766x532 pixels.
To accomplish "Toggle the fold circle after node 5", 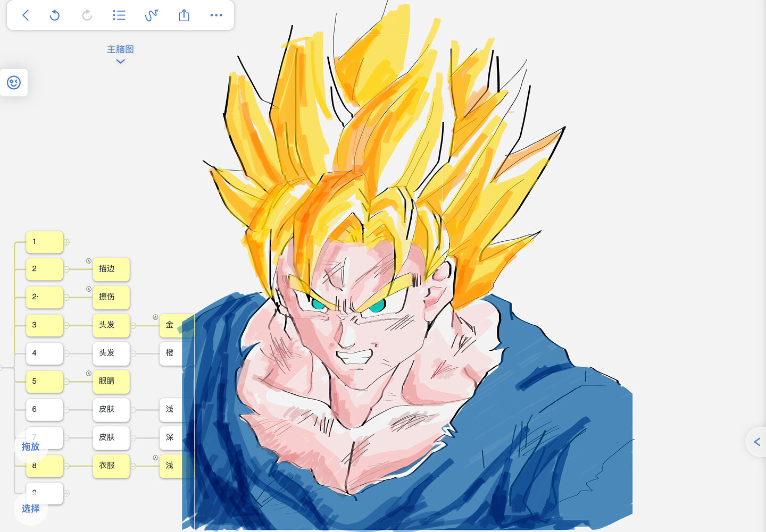I will pyautogui.click(x=66, y=382).
